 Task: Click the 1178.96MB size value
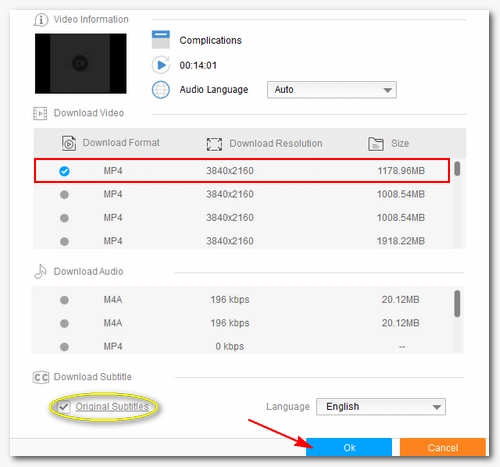(401, 171)
